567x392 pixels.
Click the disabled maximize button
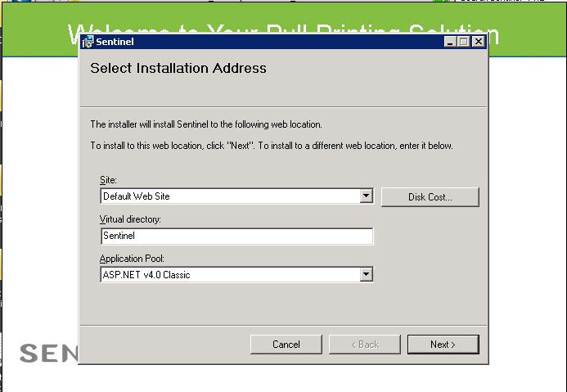click(x=463, y=42)
